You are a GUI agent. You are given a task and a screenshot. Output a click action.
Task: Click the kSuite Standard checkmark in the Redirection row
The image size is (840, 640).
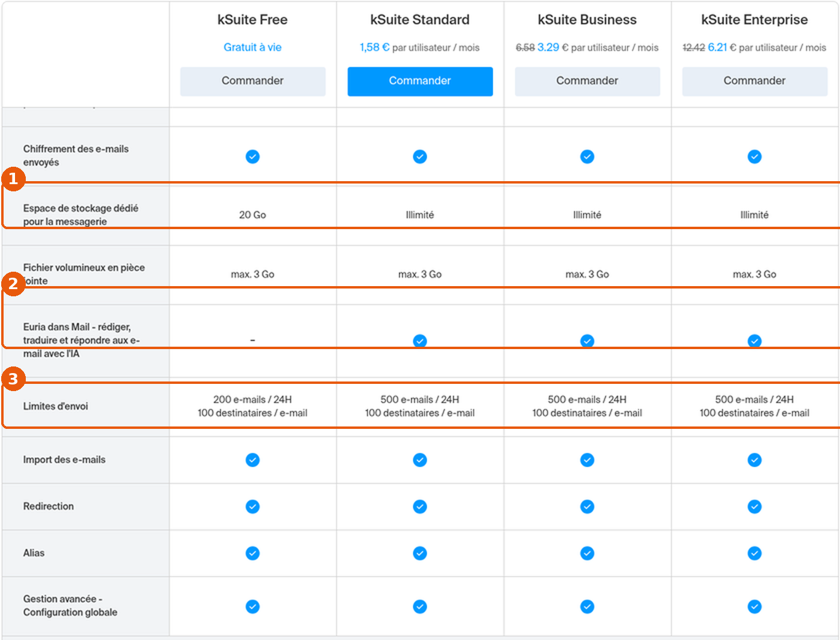(x=420, y=507)
